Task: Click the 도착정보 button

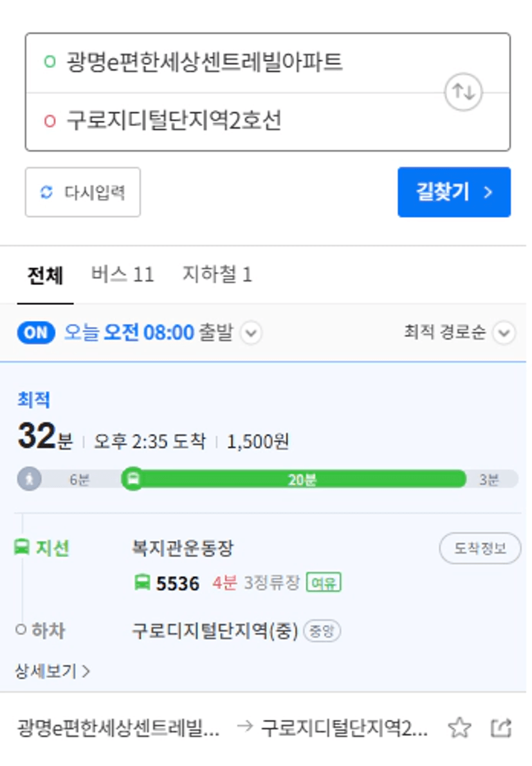Action: point(481,548)
